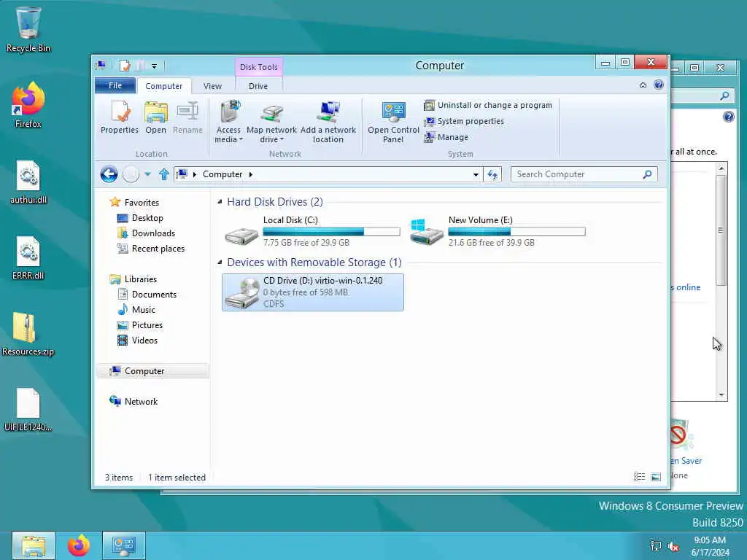Select Firefox shortcut on desktop
Screen dimensions: 747x560
pyautogui.click(x=28, y=105)
